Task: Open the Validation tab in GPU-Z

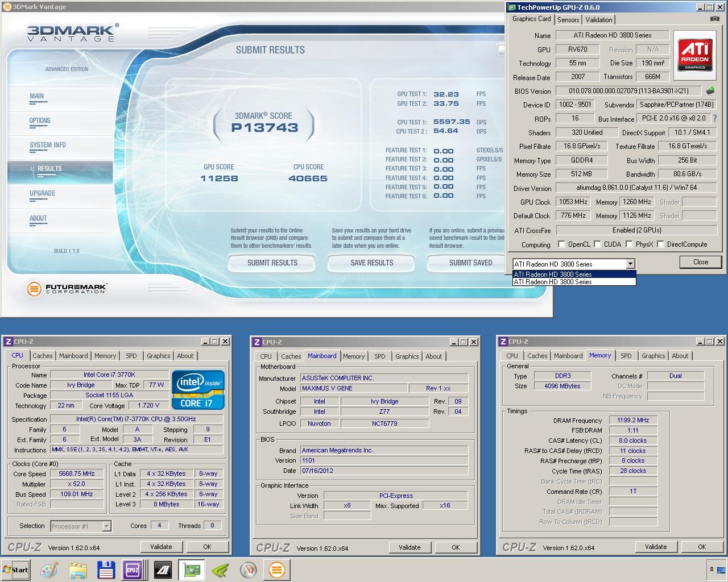Action: 599,19
